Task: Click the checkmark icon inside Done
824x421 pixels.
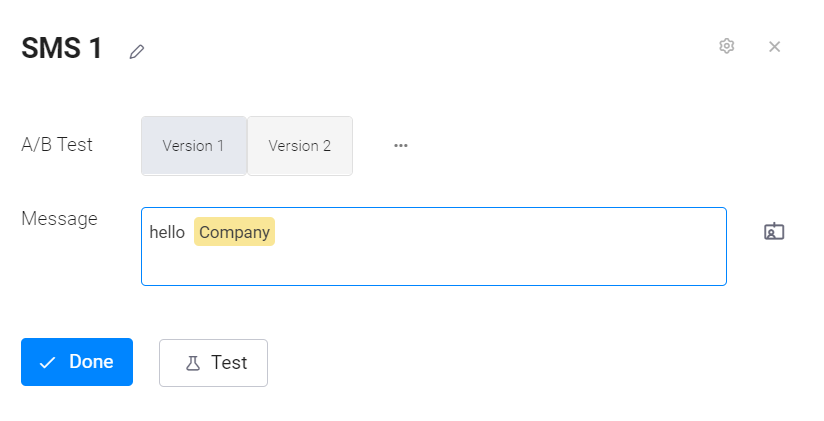Action: pos(47,362)
